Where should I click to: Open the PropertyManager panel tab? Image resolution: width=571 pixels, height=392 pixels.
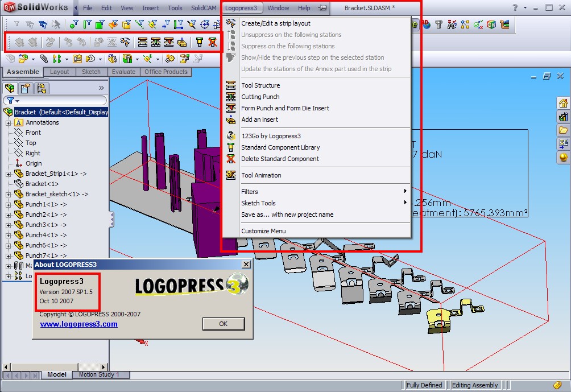click(x=25, y=88)
